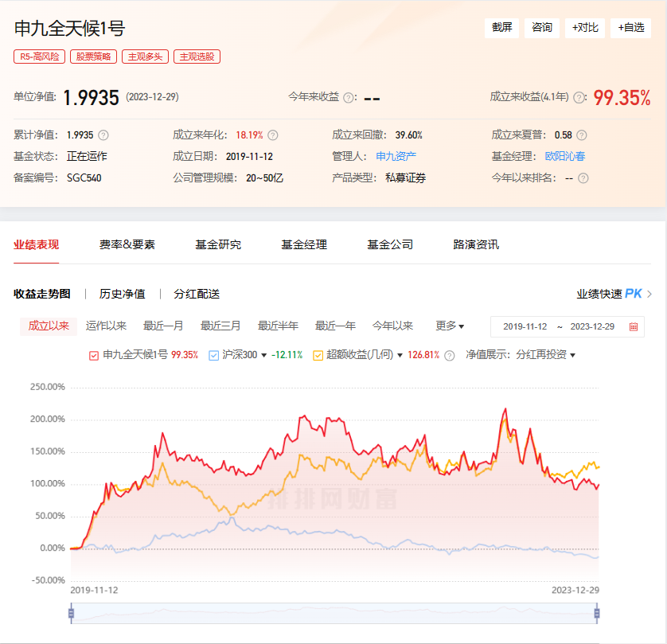Select 成立以来 time range
The height and width of the screenshot is (644, 667).
[49, 326]
